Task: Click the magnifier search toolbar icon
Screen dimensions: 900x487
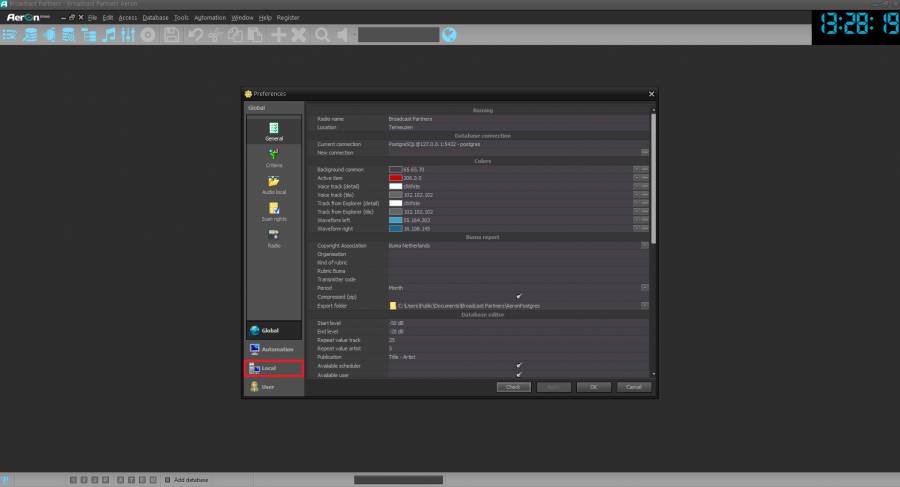Action: tap(322, 35)
